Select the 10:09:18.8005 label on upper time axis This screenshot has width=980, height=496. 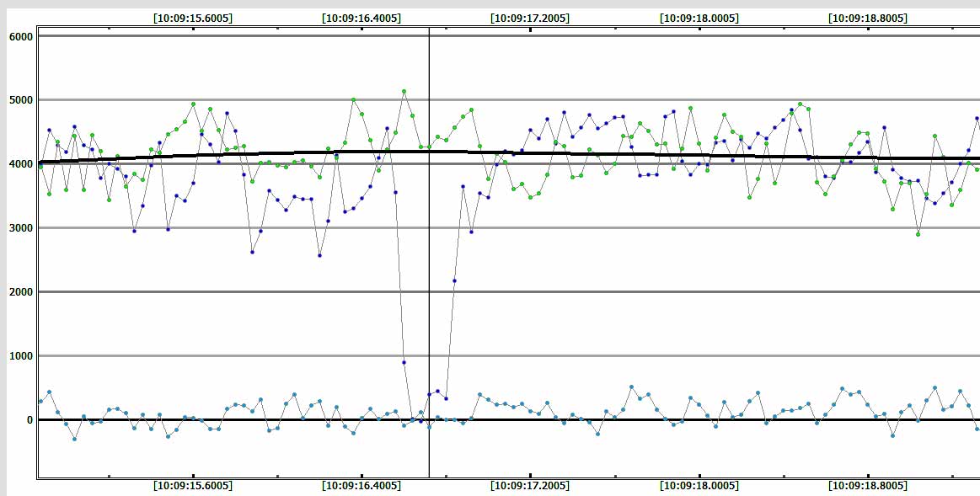tap(867, 19)
